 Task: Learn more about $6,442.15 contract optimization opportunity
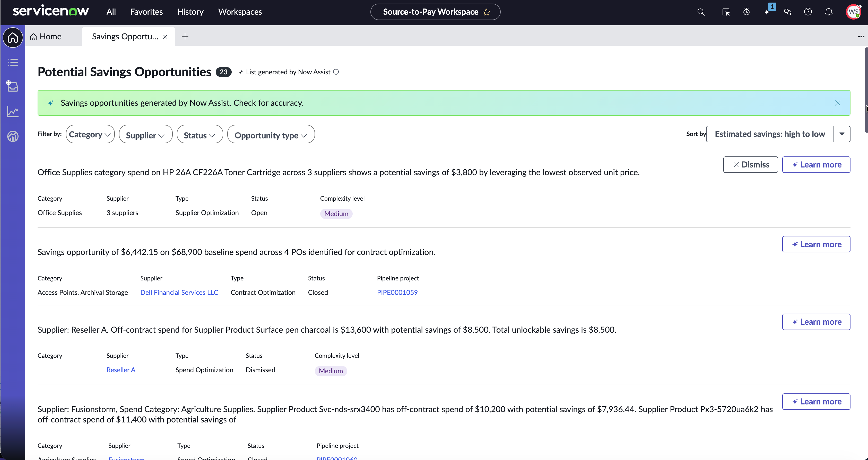816,244
